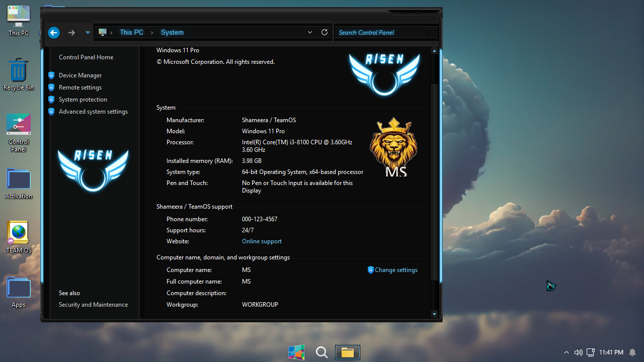The height and width of the screenshot is (362, 644).
Task: Select the Apps folder on desktop
Action: pyautogui.click(x=19, y=293)
